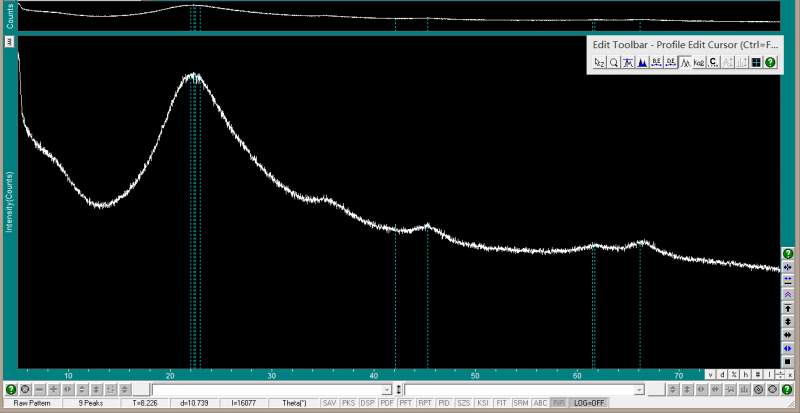
Task: Click the RPT status bar button
Action: click(425, 403)
